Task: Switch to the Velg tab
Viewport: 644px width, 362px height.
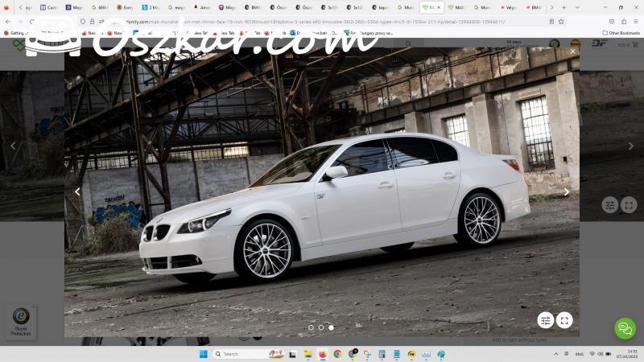Action: point(508,7)
